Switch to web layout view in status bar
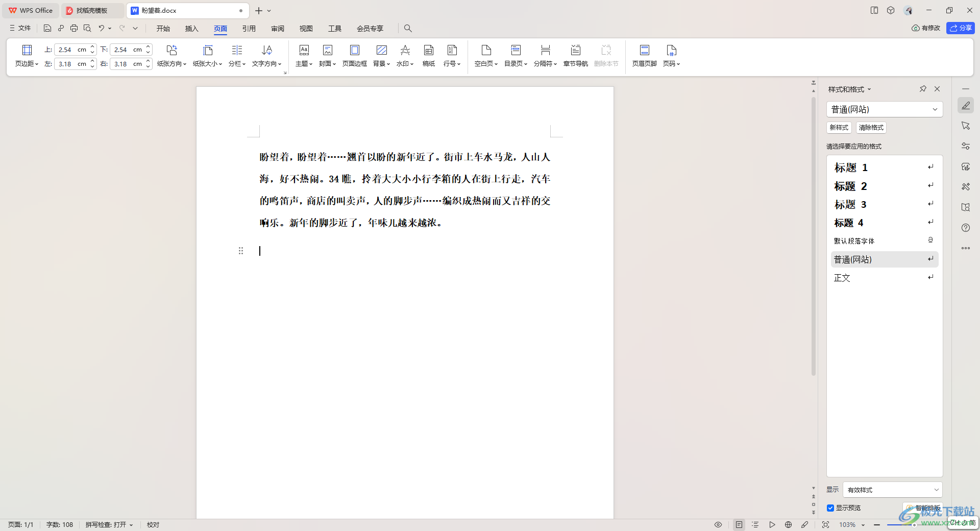The height and width of the screenshot is (531, 980). tap(789, 524)
